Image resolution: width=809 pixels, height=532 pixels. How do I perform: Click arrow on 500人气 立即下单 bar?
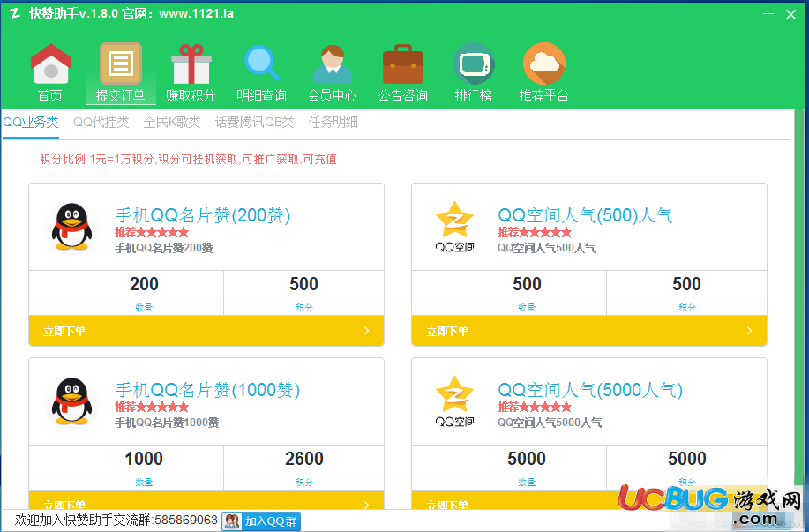(x=750, y=331)
